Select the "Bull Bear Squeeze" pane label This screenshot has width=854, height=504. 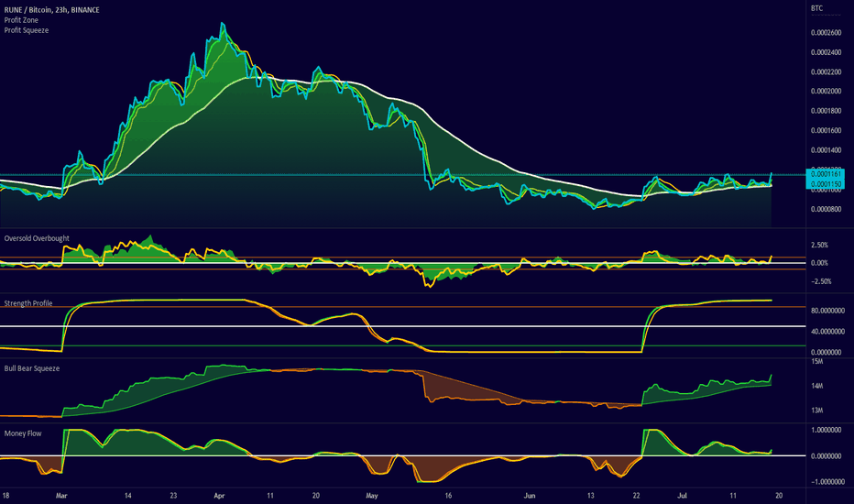[31, 368]
